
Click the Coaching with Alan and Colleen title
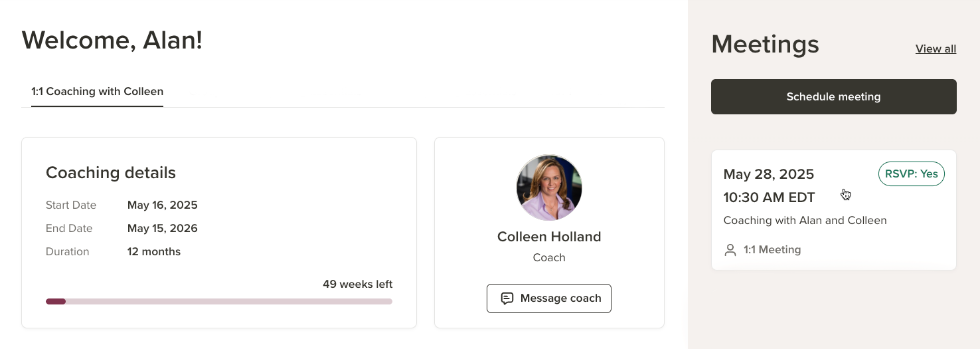[805, 221]
